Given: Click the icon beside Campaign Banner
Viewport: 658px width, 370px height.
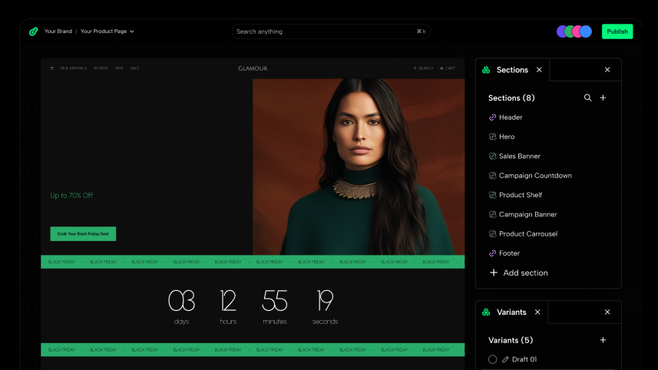Looking at the screenshot, I should [x=492, y=214].
